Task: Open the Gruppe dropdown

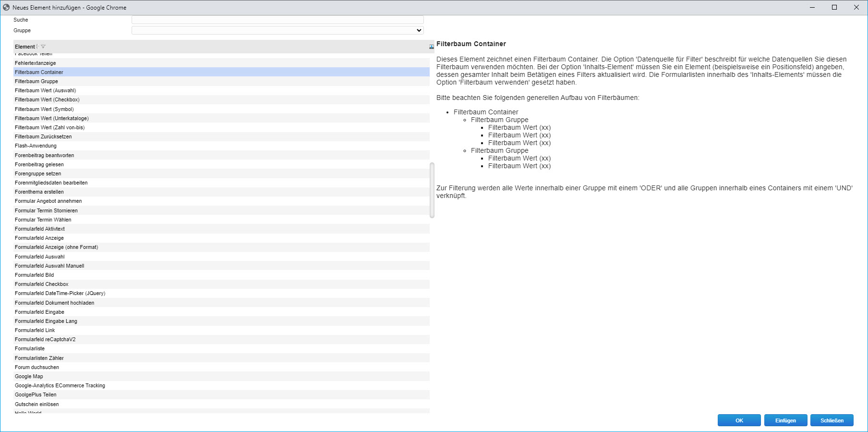Action: tap(277, 30)
